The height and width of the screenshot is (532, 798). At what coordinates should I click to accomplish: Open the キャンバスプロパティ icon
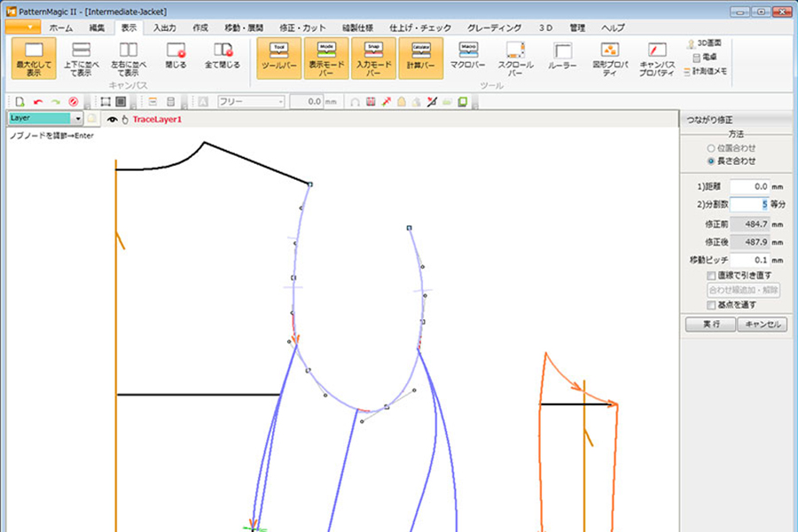[x=657, y=57]
